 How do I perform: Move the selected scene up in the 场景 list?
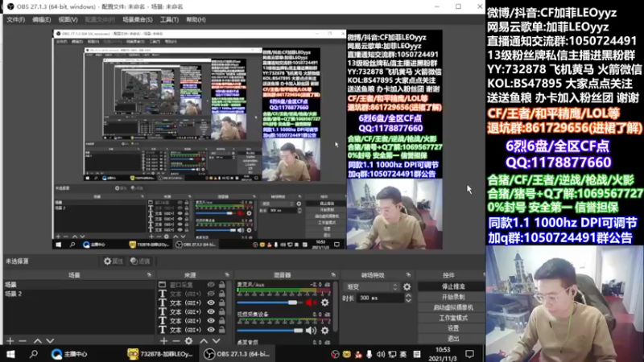click(x=37, y=340)
